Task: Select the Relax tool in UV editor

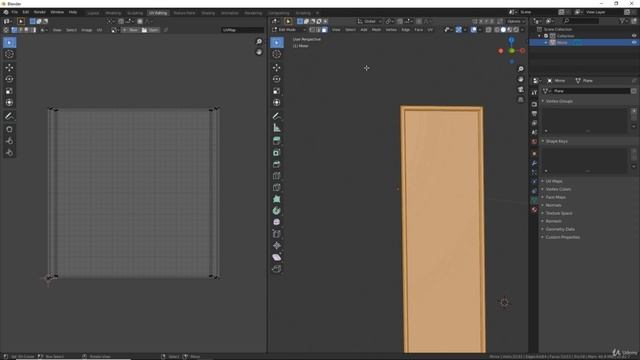Action: click(9, 141)
